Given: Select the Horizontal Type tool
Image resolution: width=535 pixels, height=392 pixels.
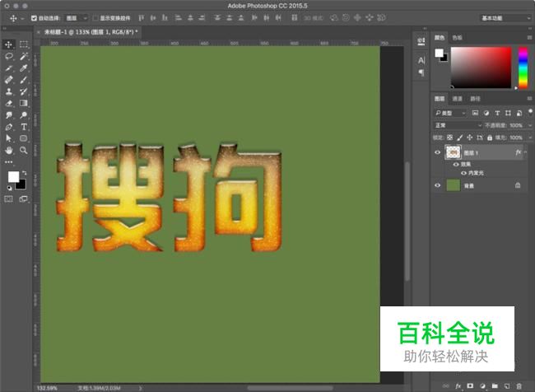Looking at the screenshot, I should pyautogui.click(x=24, y=127).
